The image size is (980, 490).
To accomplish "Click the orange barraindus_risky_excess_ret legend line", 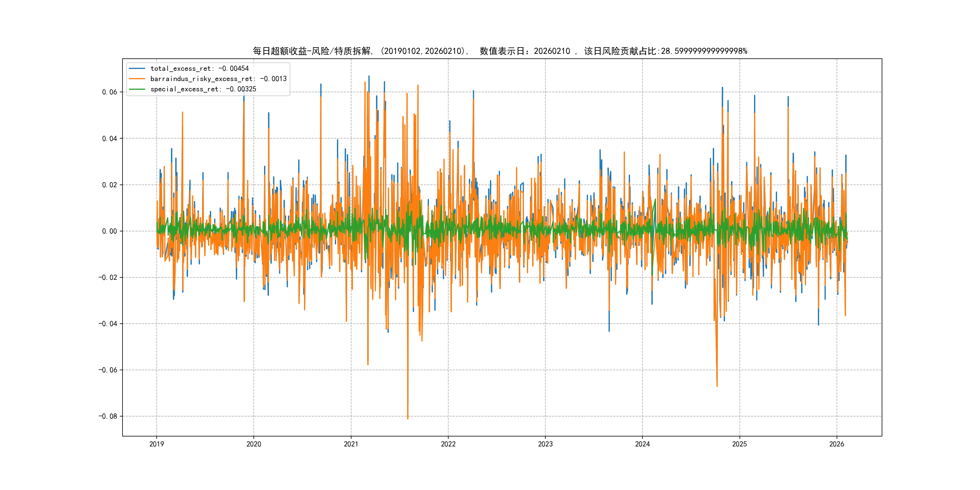I will [x=137, y=79].
